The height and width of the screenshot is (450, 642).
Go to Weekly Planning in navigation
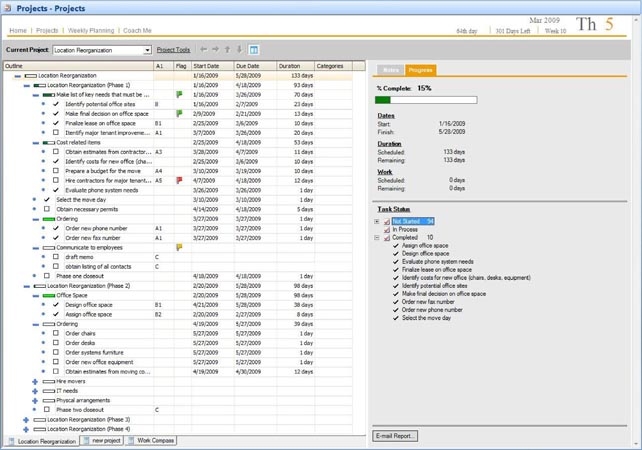91,30
